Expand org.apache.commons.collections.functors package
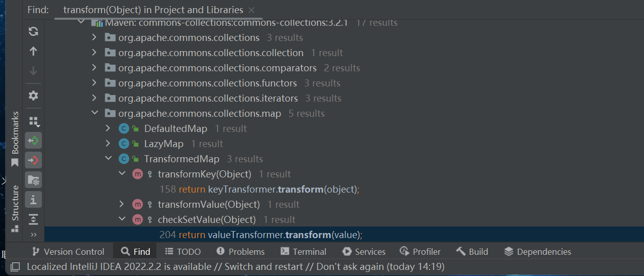The width and height of the screenshot is (644, 276). pos(94,83)
